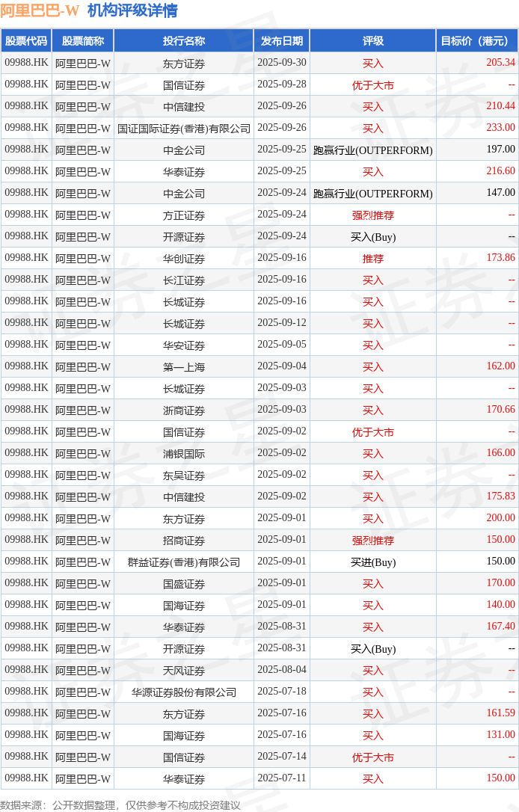Select target price 200.00
Image resolution: width=519 pixels, height=812 pixels.
pyautogui.click(x=500, y=518)
